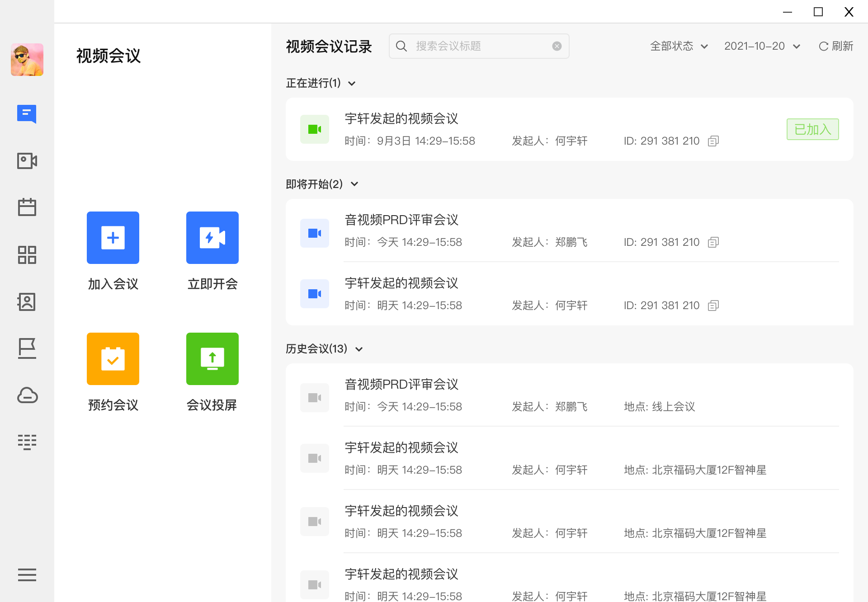Click 加入会议 blue plus tile
The width and height of the screenshot is (868, 602).
(x=113, y=238)
